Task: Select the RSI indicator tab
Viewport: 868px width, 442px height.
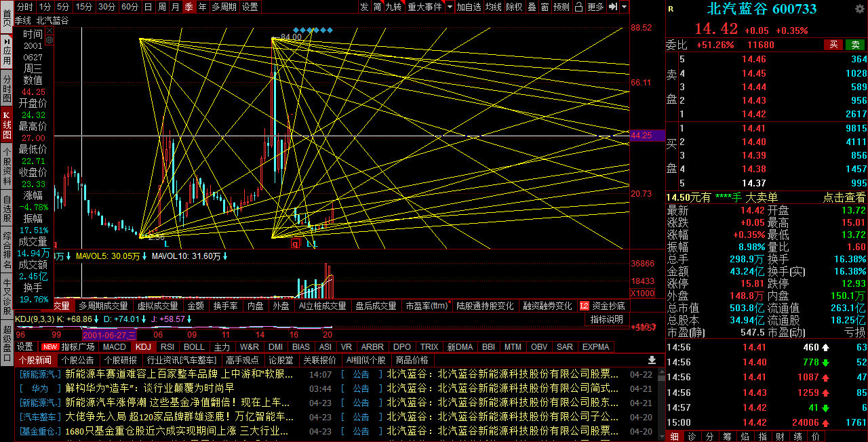Action: [x=167, y=346]
